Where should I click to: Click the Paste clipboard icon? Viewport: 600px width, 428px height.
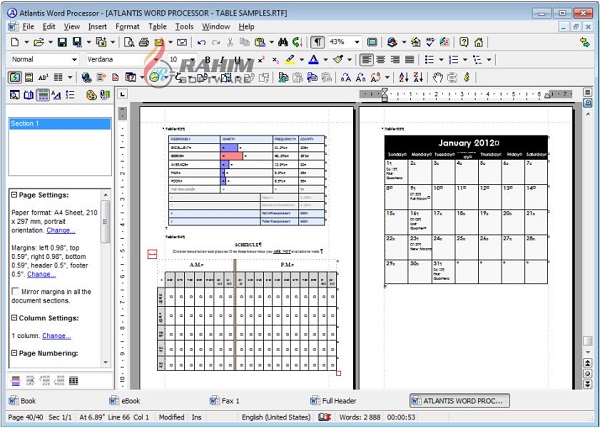pyautogui.click(x=260, y=42)
